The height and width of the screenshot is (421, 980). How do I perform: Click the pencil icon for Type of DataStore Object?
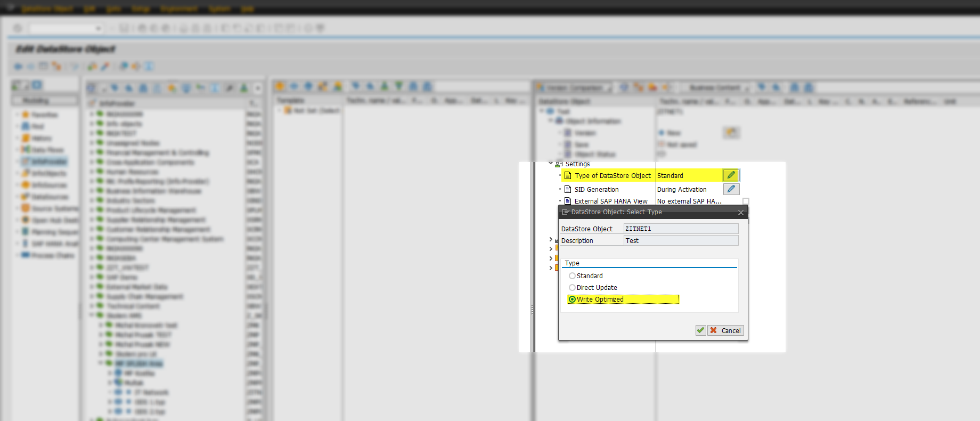pos(731,175)
